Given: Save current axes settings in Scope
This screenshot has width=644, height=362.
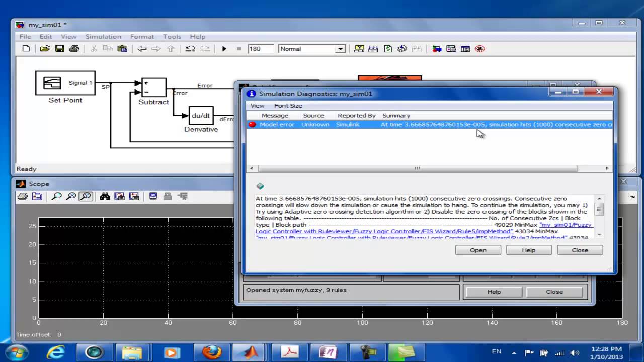Looking at the screenshot, I should point(119,196).
